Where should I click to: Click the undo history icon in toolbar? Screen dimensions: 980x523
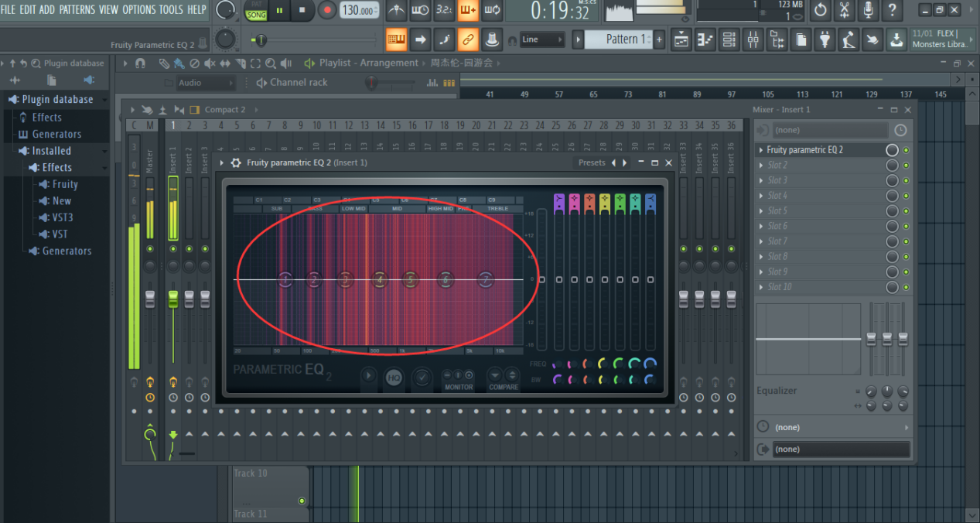821,10
